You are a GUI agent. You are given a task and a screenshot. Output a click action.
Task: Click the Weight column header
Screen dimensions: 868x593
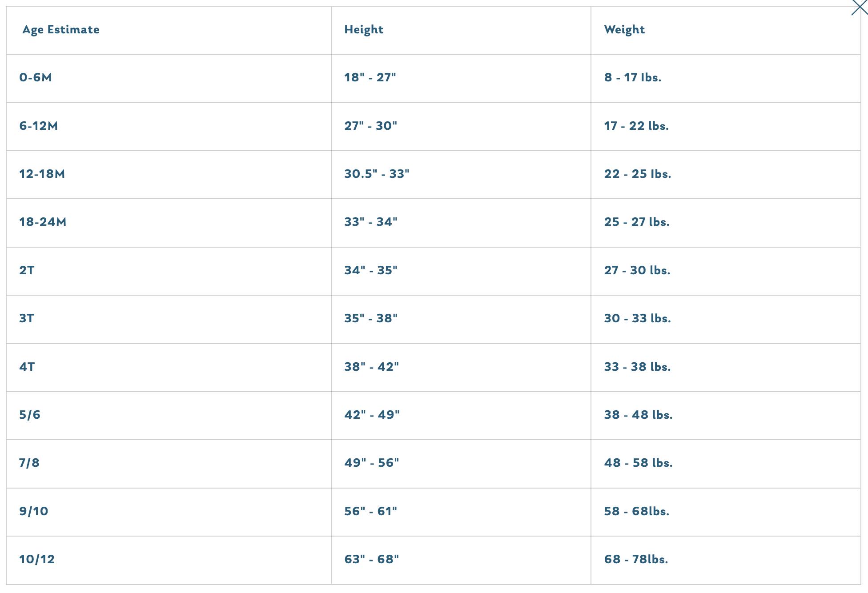coord(624,30)
